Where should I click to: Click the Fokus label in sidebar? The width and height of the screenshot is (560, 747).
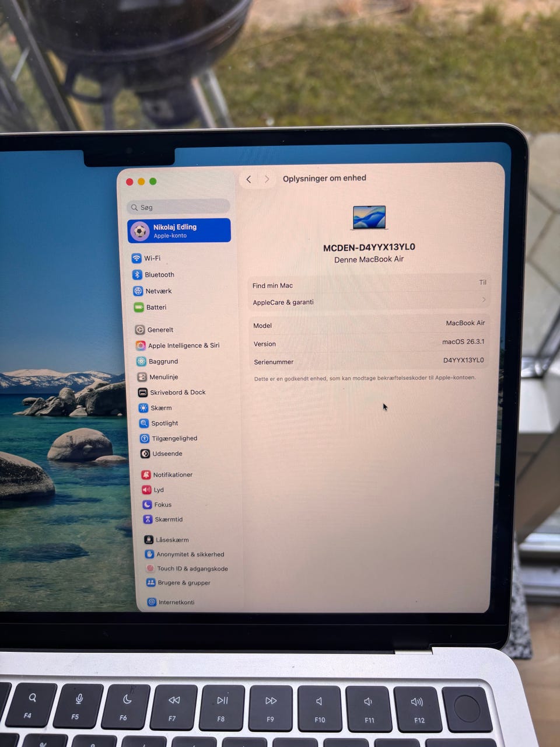(x=163, y=504)
